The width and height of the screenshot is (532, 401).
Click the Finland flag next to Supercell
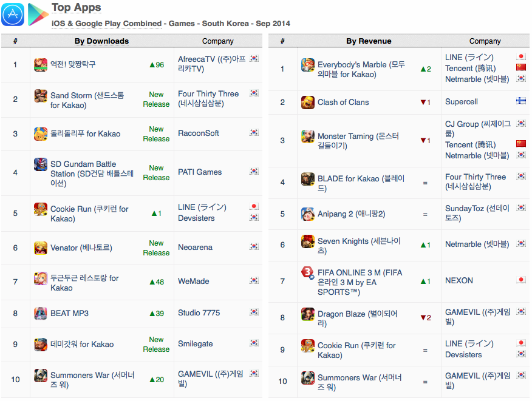coord(521,101)
